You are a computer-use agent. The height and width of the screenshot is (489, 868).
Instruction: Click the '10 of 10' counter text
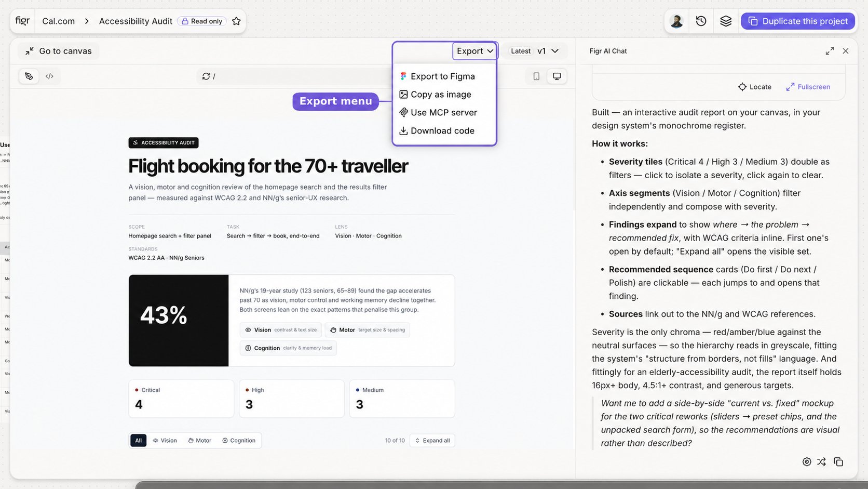(395, 441)
